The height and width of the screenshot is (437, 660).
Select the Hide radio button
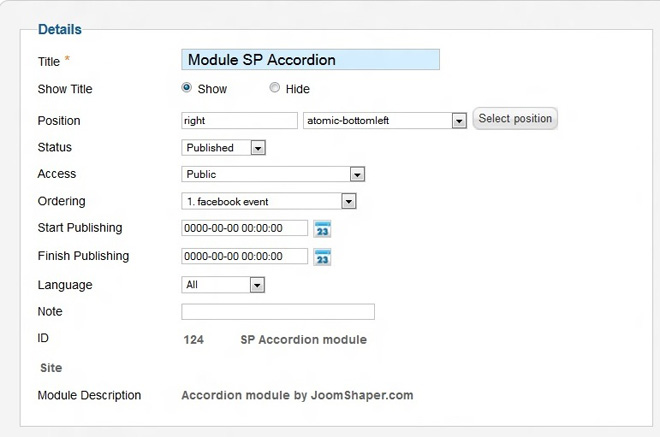pos(274,88)
